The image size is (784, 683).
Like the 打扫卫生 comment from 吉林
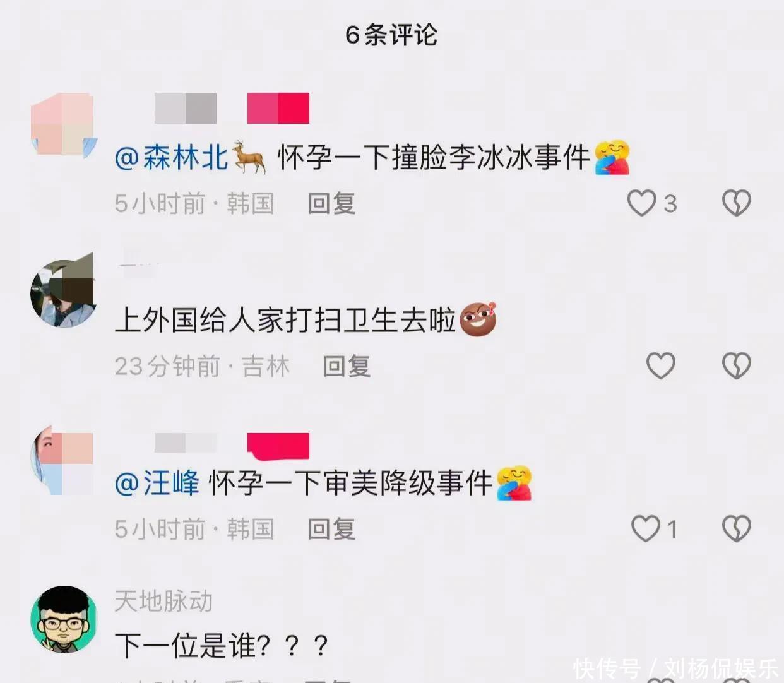[660, 365]
